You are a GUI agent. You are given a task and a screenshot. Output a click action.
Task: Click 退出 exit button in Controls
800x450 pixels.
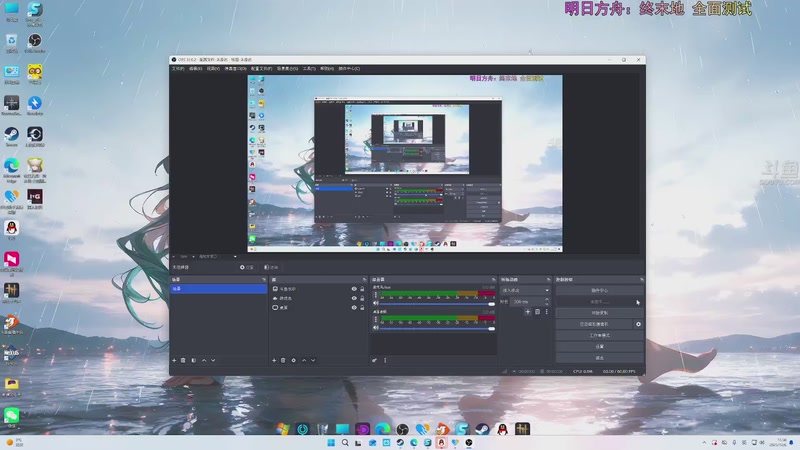point(599,358)
